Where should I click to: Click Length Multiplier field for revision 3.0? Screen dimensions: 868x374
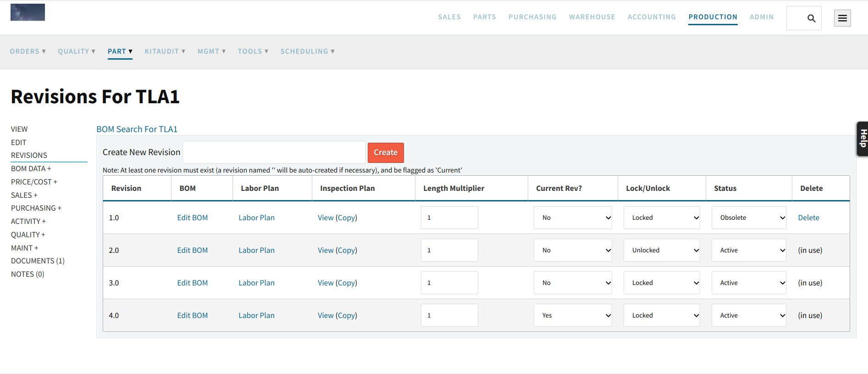tap(449, 283)
